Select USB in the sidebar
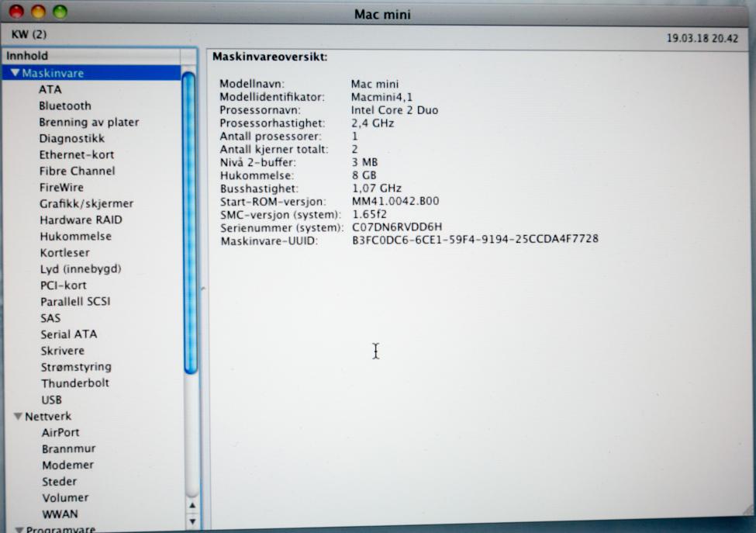The image size is (756, 533). tap(52, 400)
